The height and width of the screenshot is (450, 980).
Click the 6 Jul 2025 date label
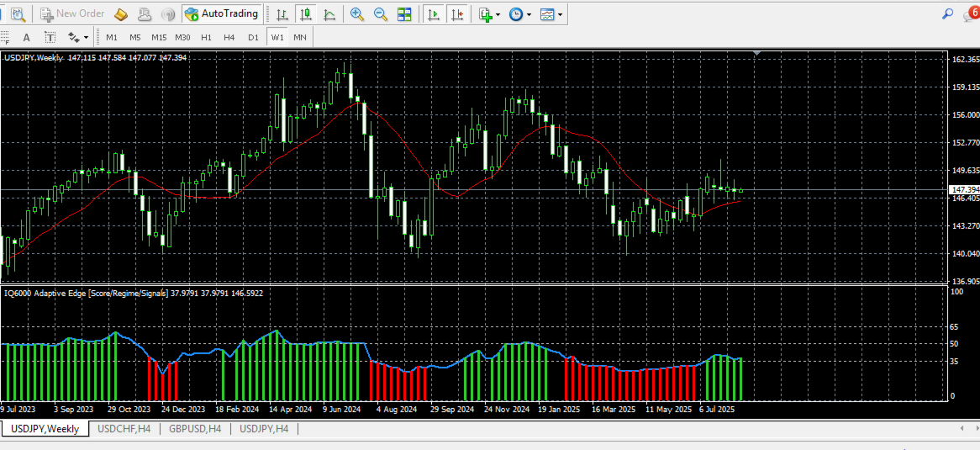tap(717, 410)
